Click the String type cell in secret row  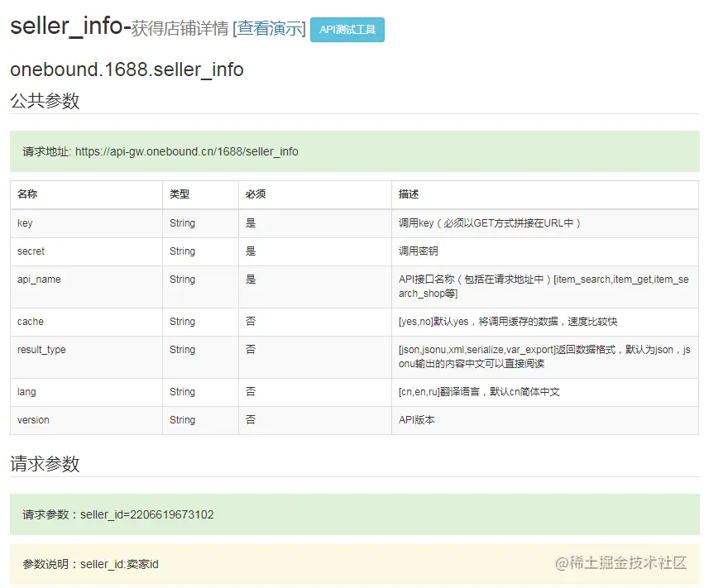coord(200,251)
